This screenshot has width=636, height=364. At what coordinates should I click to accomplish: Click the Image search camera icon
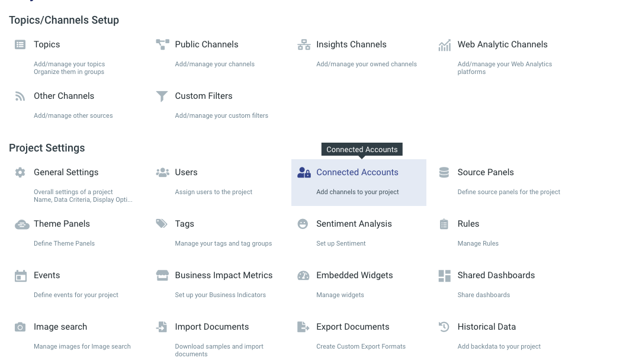point(20,327)
